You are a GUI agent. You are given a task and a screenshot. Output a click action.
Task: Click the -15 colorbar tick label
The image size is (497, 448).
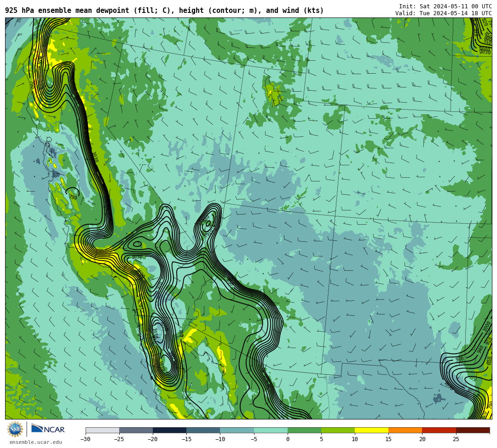pyautogui.click(x=186, y=439)
